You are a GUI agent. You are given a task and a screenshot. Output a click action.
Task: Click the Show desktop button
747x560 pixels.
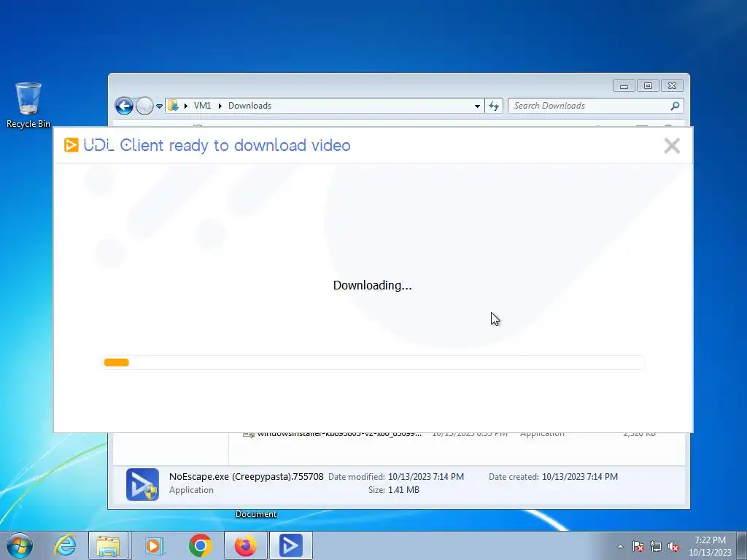pos(742,545)
